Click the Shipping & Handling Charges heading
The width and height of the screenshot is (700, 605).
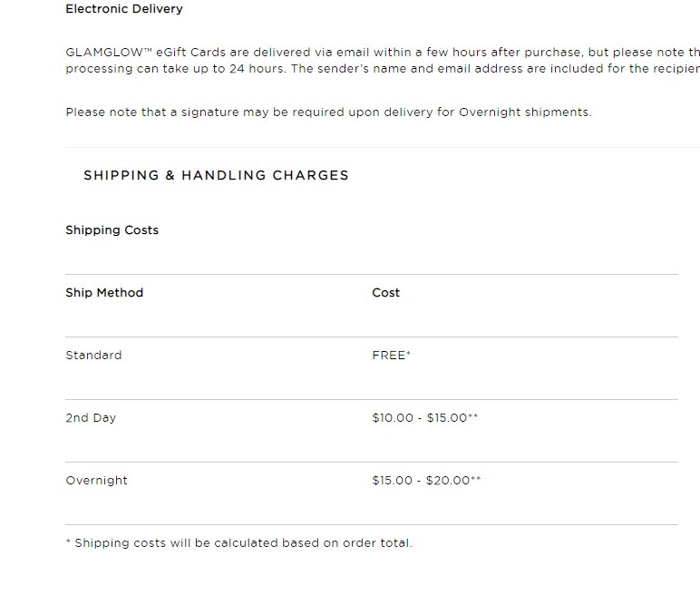(x=216, y=175)
